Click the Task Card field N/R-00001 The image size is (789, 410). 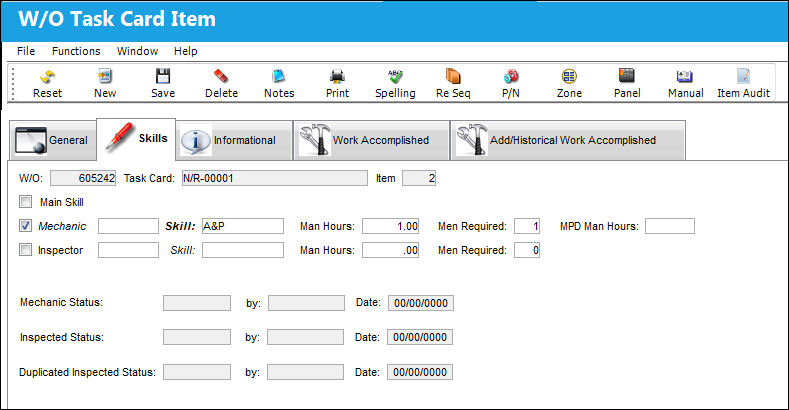pyautogui.click(x=275, y=178)
